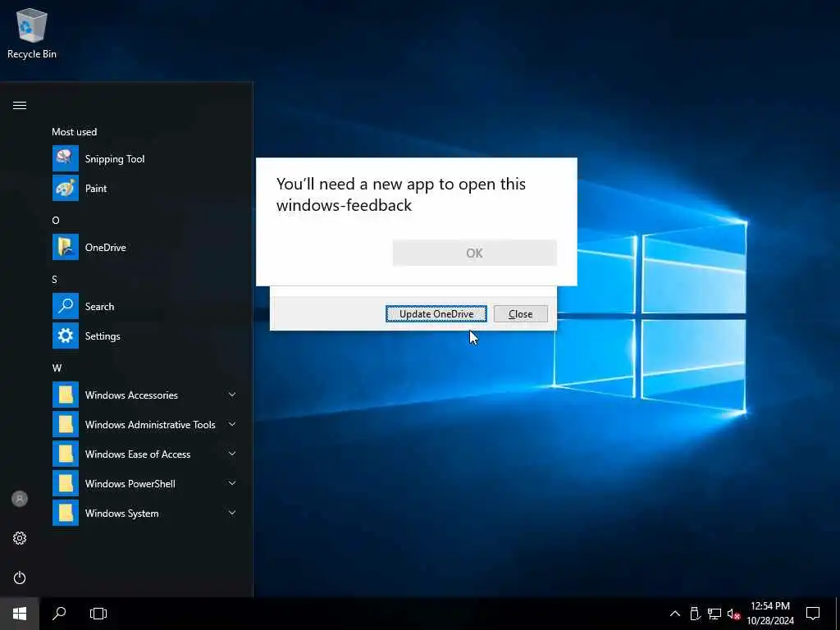
Task: Click the USB safely remove tray icon
Action: coord(695,614)
